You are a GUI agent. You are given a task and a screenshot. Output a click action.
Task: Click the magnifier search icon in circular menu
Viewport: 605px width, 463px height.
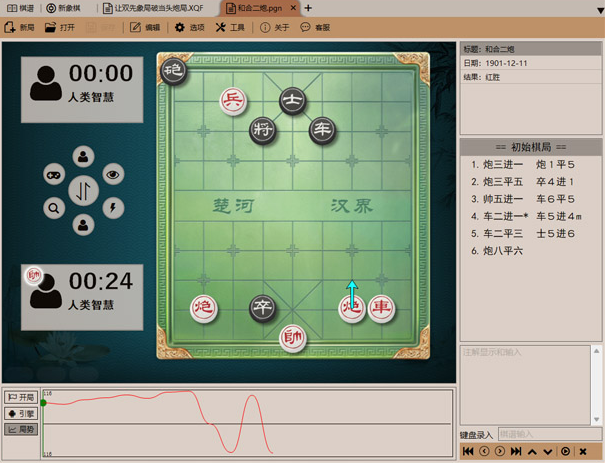pyautogui.click(x=54, y=208)
